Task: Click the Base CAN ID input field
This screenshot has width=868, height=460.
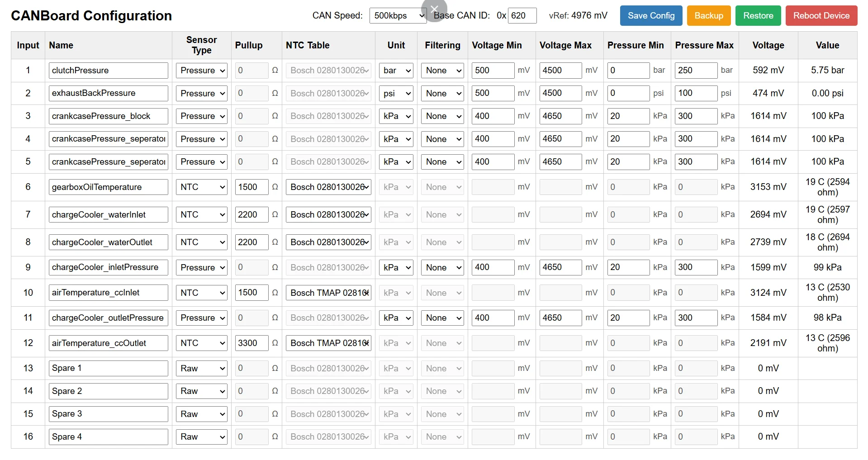Action: click(522, 15)
